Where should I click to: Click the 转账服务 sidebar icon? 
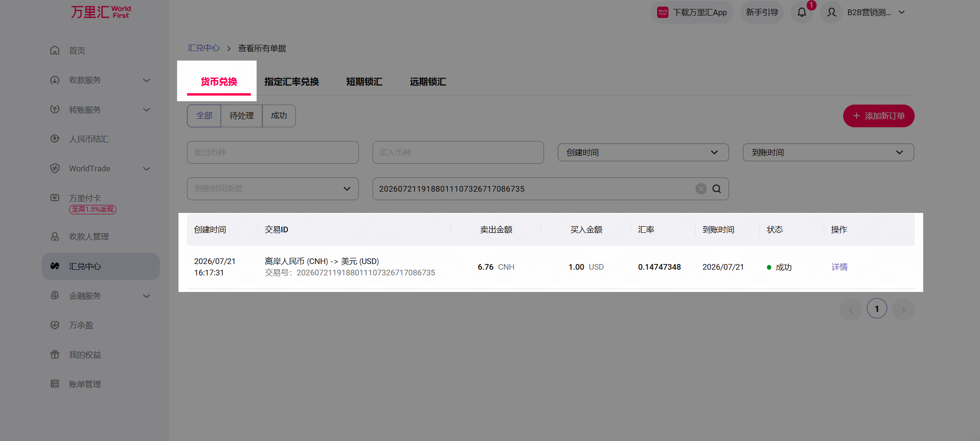(x=55, y=109)
